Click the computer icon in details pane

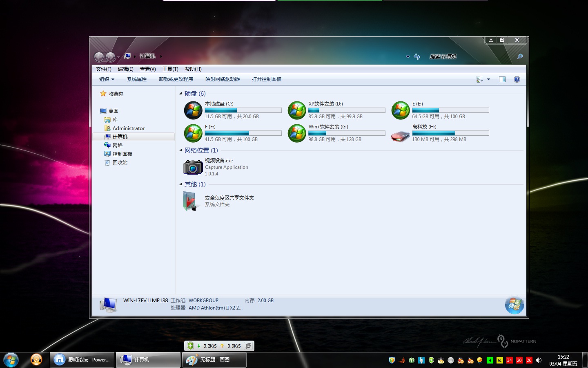[x=108, y=305]
